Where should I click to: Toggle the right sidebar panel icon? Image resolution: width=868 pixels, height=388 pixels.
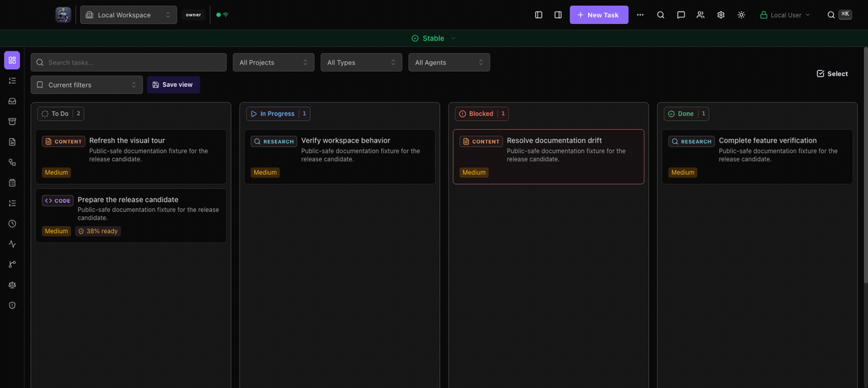click(558, 14)
